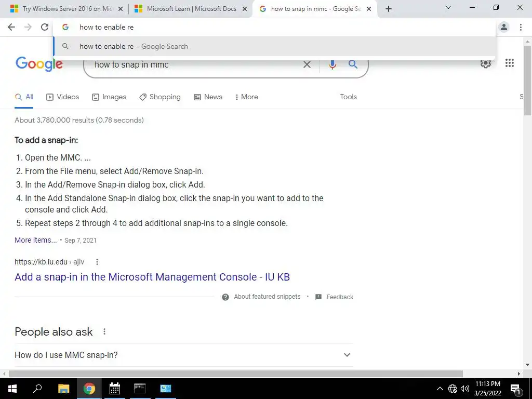Expand the More search filters menu
Image resolution: width=532 pixels, height=399 pixels.
click(x=246, y=97)
